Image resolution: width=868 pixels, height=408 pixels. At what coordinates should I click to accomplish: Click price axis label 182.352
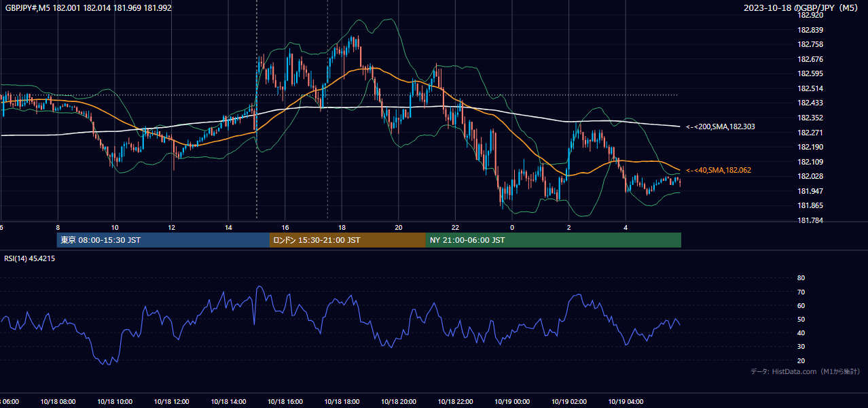click(810, 118)
